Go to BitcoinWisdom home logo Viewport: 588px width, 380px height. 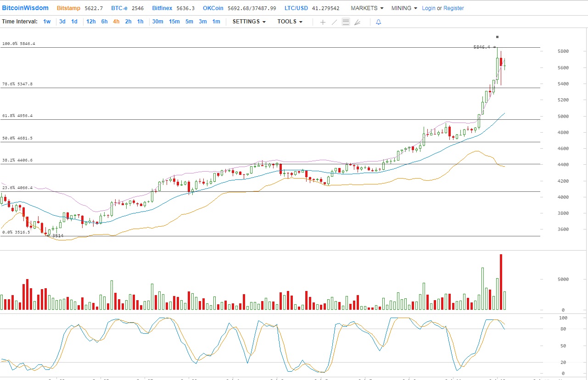(25, 8)
